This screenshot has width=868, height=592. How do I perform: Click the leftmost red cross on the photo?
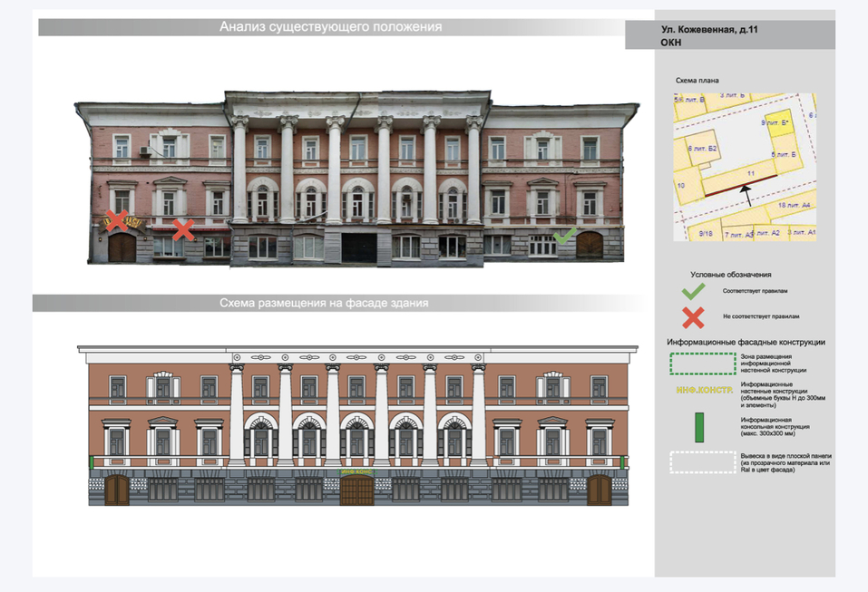tap(116, 219)
